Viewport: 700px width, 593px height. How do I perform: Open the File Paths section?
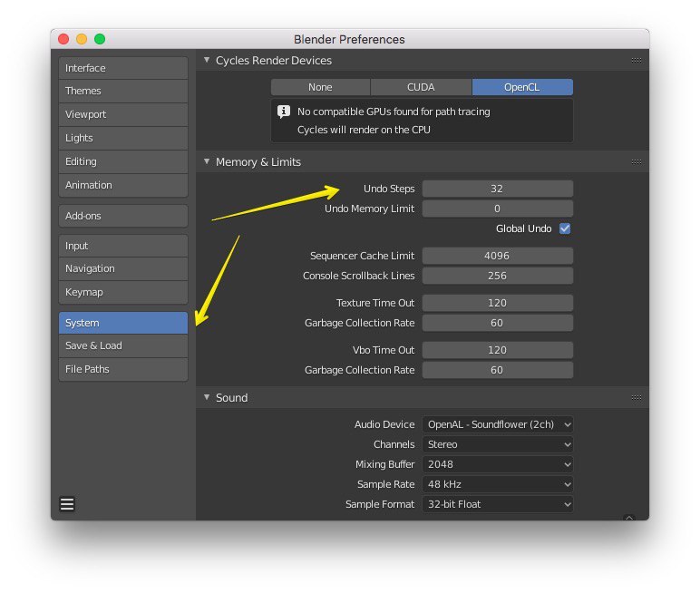[123, 369]
